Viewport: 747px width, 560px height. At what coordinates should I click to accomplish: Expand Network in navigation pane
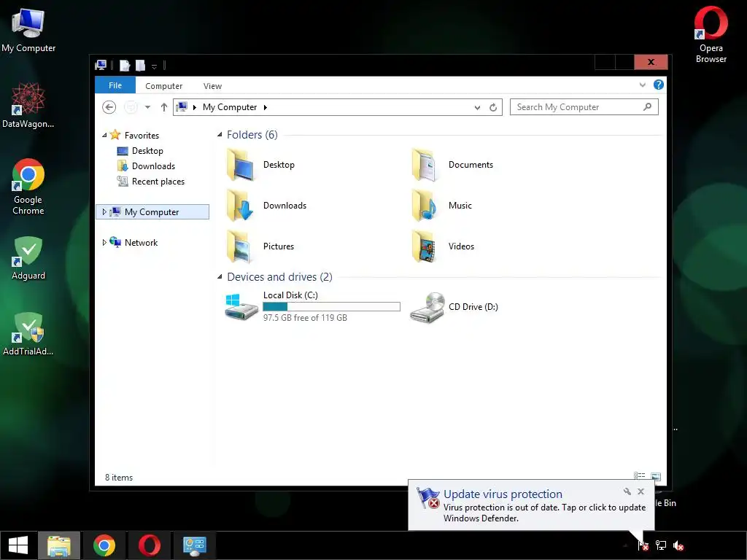(104, 242)
